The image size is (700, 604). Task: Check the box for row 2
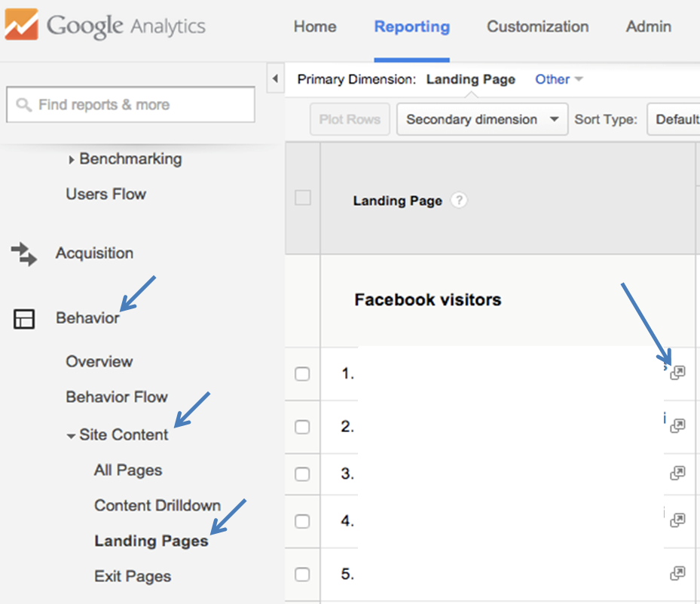(302, 427)
